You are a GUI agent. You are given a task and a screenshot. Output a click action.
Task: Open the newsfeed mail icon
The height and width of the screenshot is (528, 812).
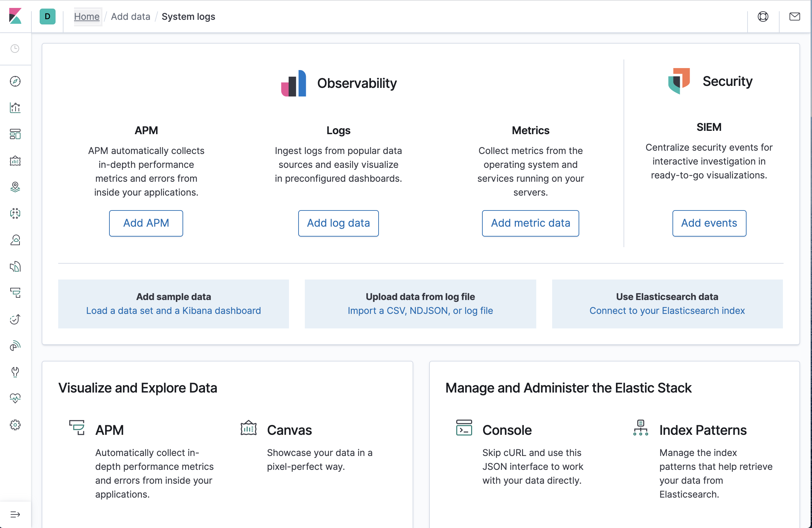(x=794, y=17)
